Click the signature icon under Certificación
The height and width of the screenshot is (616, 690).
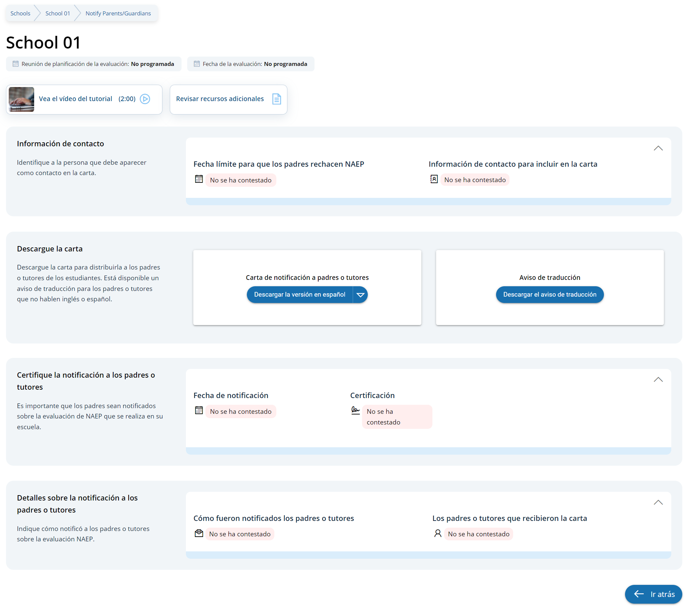click(355, 410)
